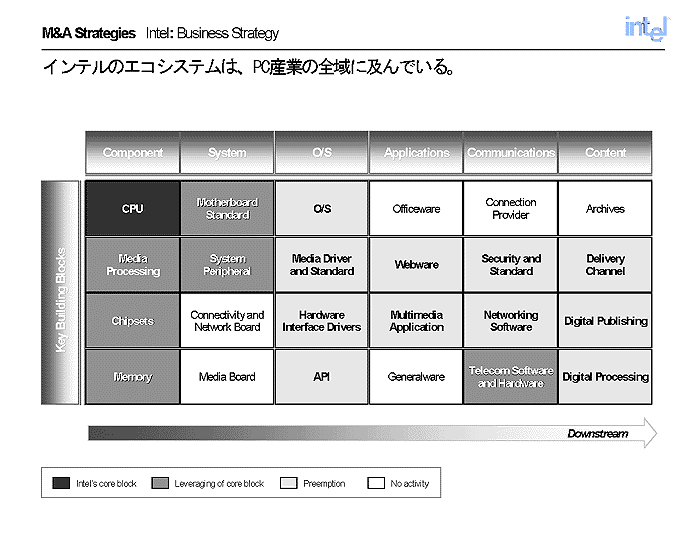Select the Preemption legend swatch
700x560 pixels.
(288, 484)
